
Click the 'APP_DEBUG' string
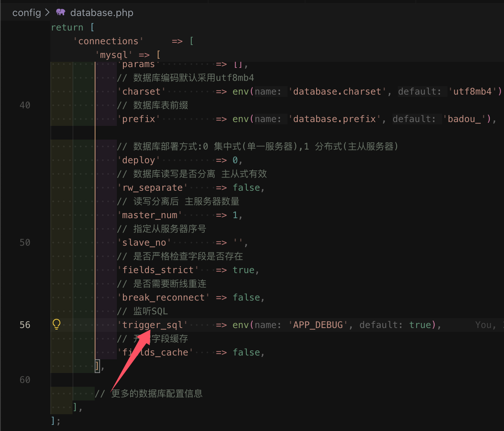pyautogui.click(x=318, y=325)
